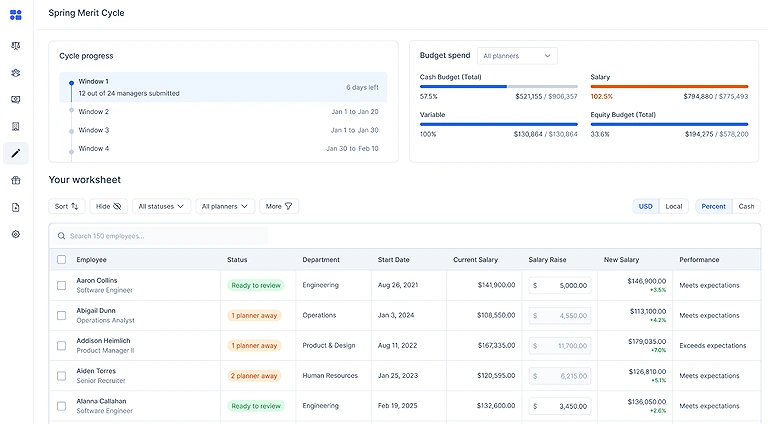Toggle the select-all employees checkbox
This screenshot has height=424, width=768.
[61, 259]
